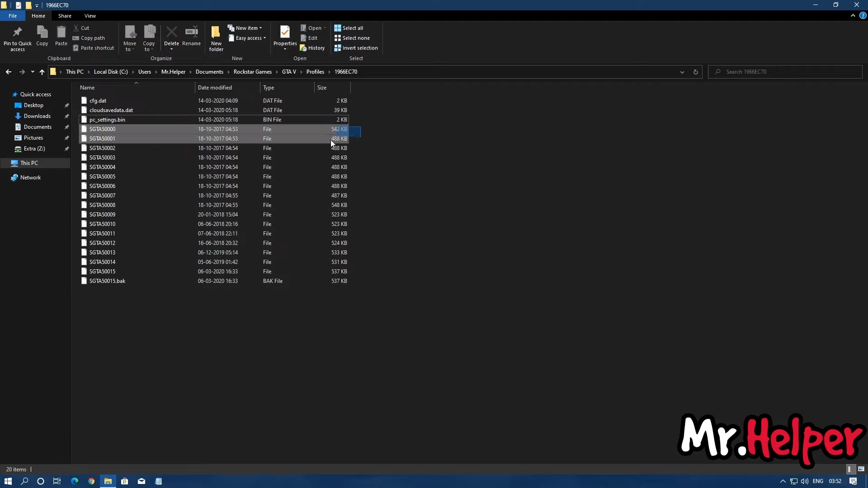
Task: Open the File menu
Action: 13,16
